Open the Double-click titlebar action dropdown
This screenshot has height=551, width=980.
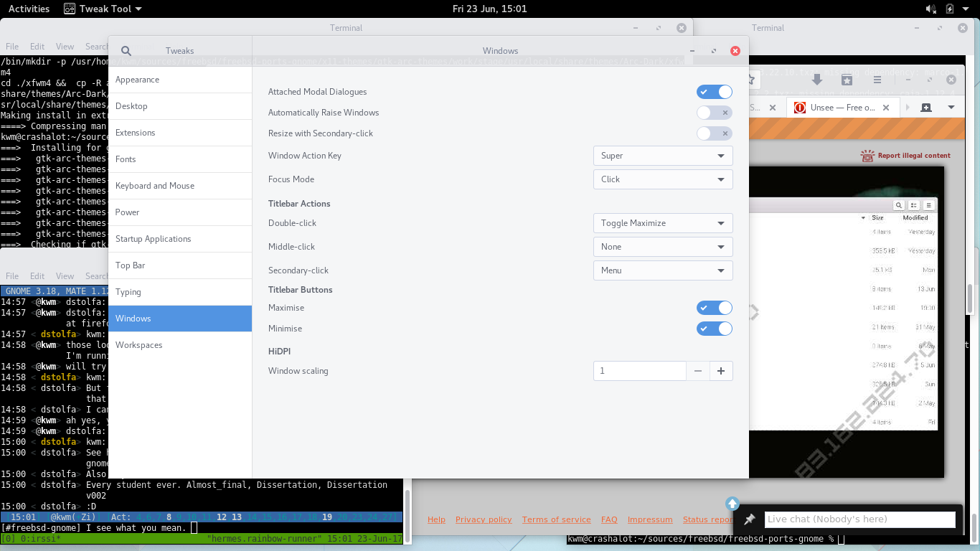pos(662,223)
